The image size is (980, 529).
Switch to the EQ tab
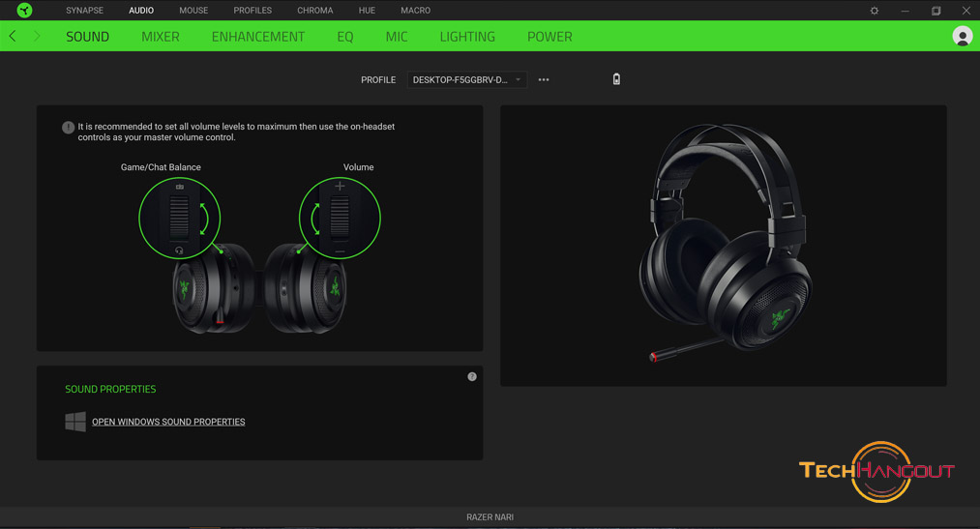pyautogui.click(x=345, y=37)
